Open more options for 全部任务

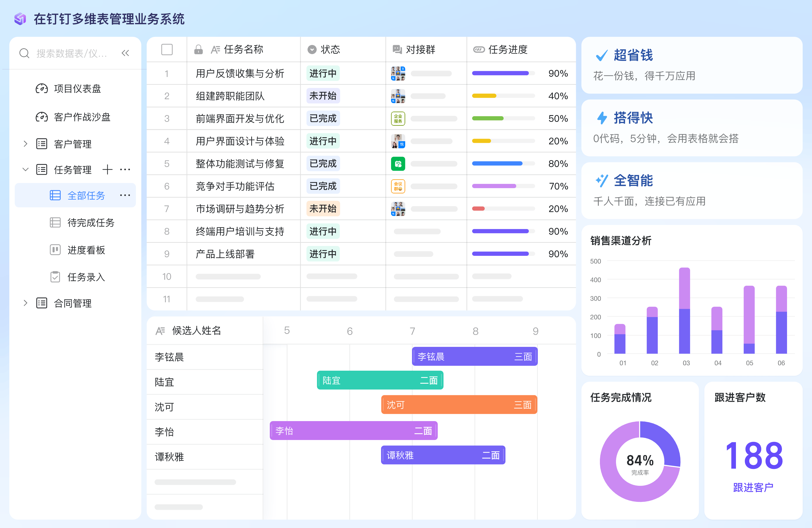tap(125, 195)
